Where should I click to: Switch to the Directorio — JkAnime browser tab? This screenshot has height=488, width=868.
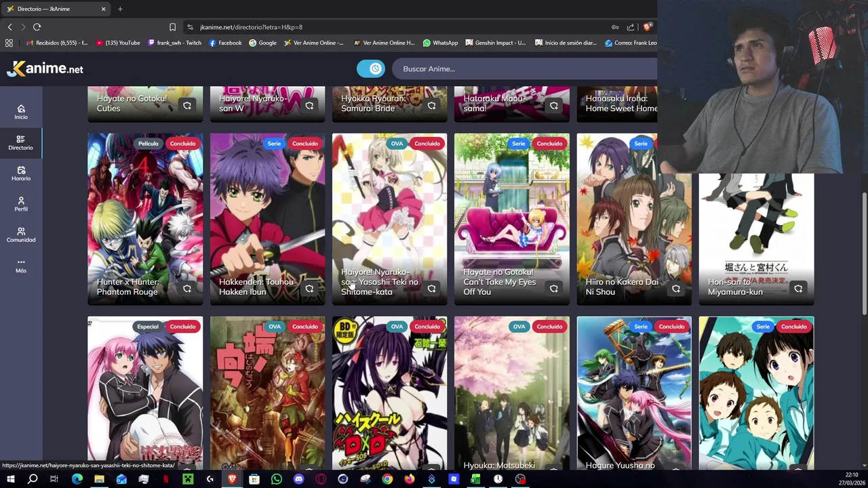[56, 9]
